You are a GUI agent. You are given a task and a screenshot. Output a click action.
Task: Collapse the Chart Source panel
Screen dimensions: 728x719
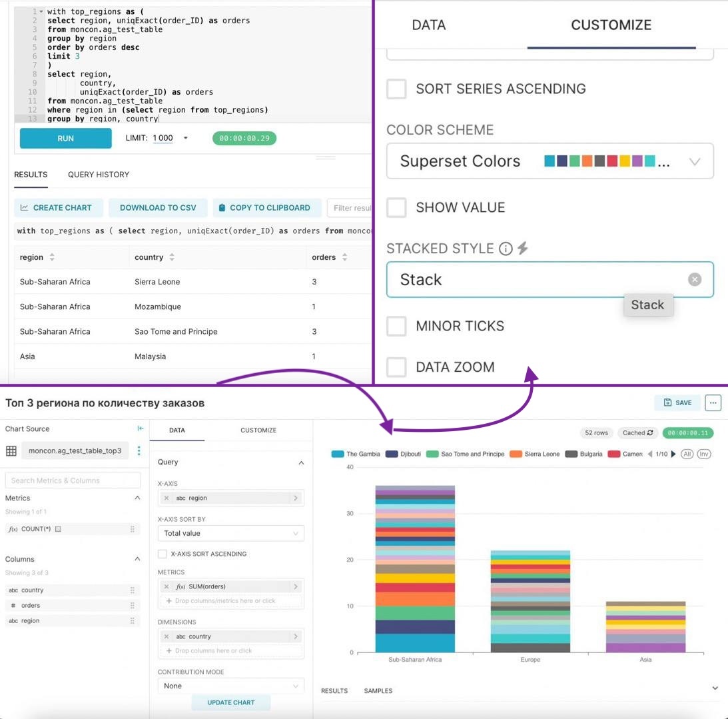coord(141,428)
